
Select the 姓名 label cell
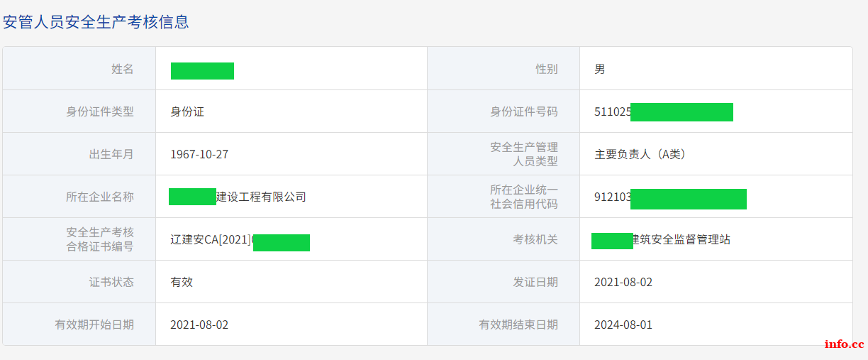tap(79, 69)
